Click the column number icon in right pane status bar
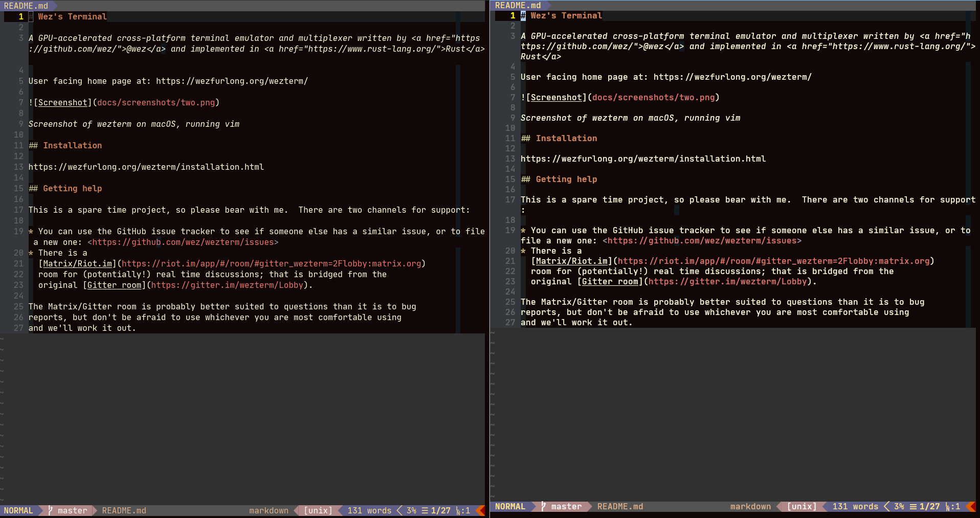Viewport: 980px width, 518px height. pyautogui.click(x=948, y=506)
